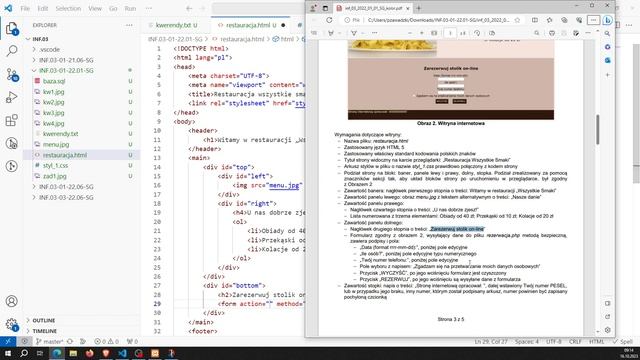Open the Edge profile icon
Image resolution: width=640 pixels, height=360 pixels.
click(313, 8)
